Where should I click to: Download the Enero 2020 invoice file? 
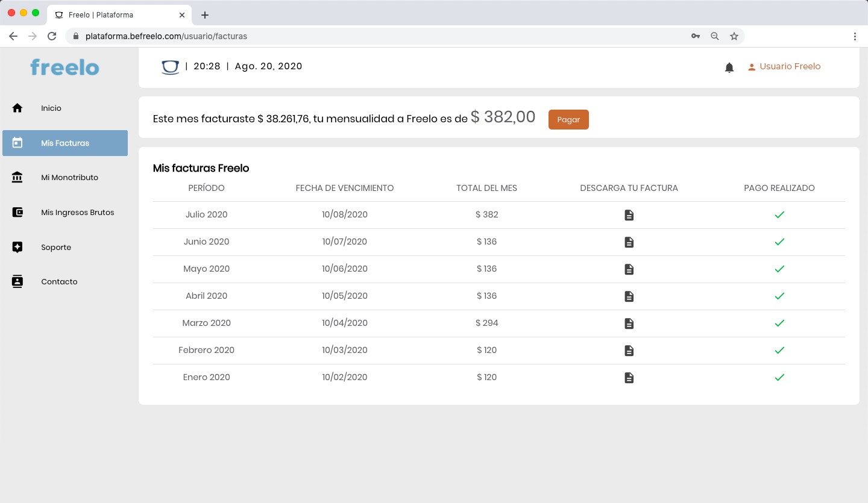(x=629, y=378)
